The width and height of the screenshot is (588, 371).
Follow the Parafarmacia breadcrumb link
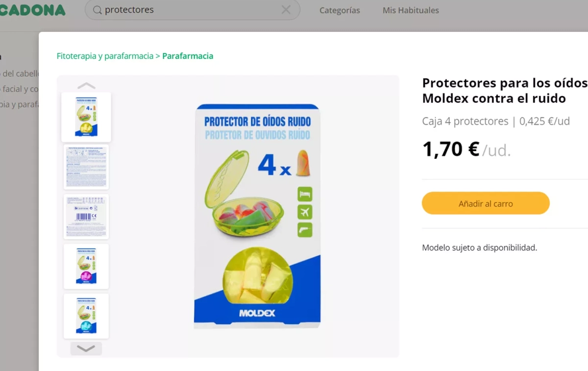188,56
